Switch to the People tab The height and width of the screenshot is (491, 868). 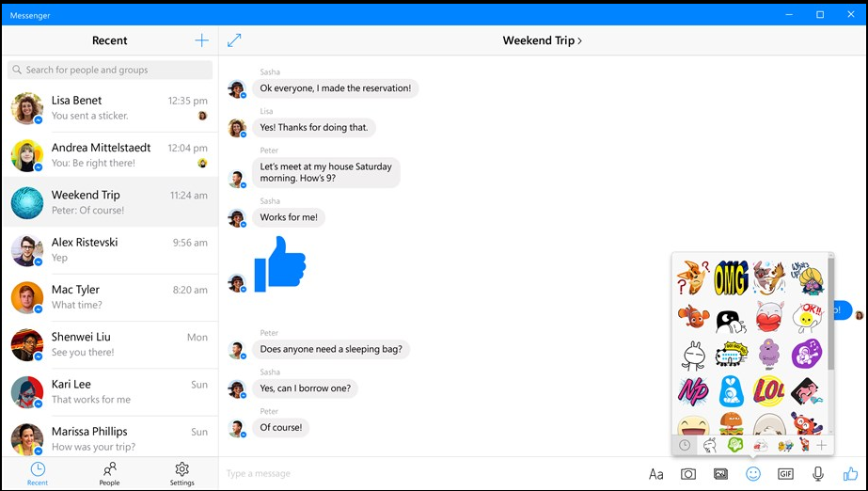(110, 474)
